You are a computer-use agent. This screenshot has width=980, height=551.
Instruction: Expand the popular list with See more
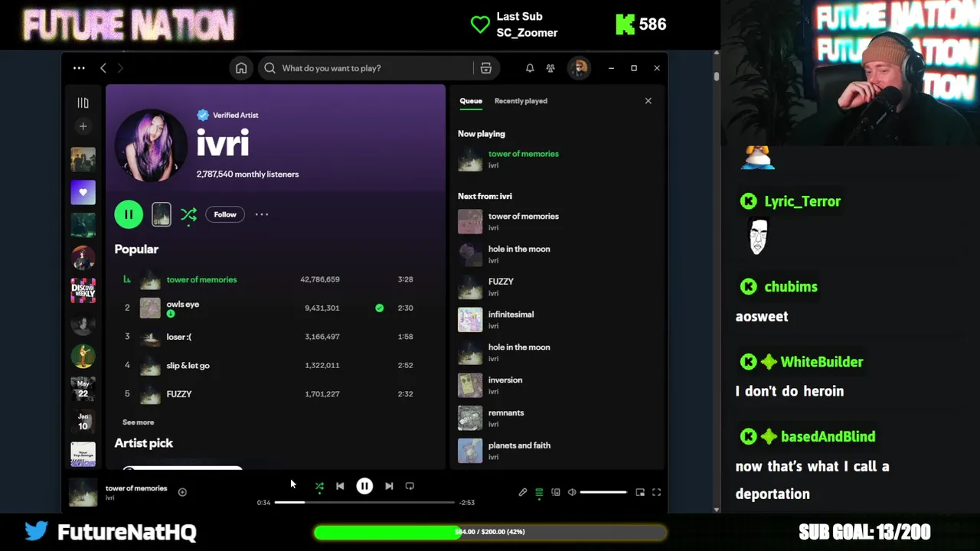(138, 422)
